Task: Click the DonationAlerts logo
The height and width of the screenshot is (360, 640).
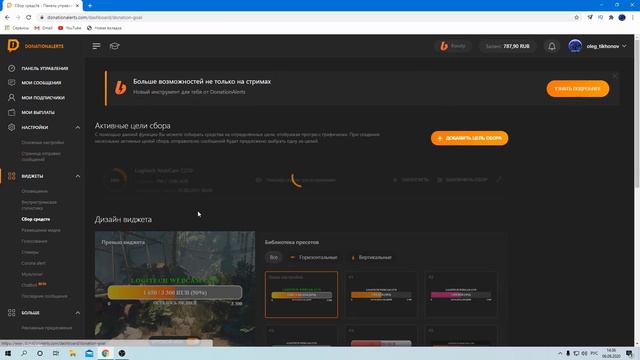Action: point(36,46)
